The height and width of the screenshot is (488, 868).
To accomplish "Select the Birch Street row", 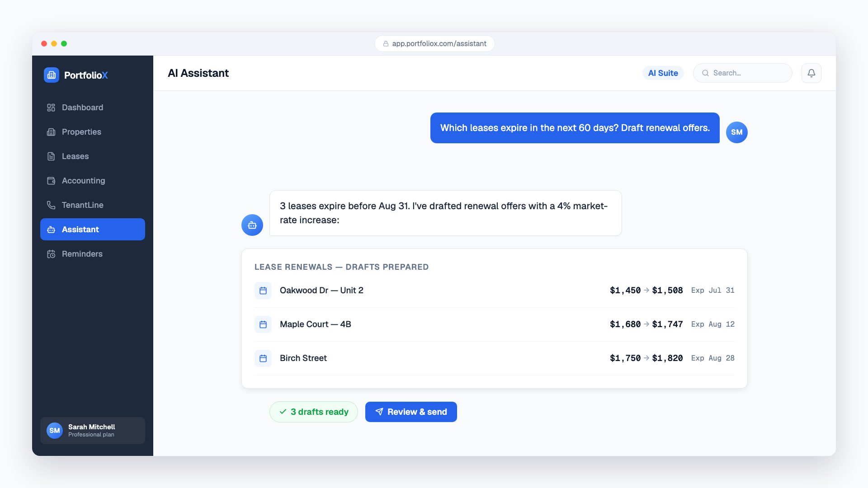I will 495,358.
